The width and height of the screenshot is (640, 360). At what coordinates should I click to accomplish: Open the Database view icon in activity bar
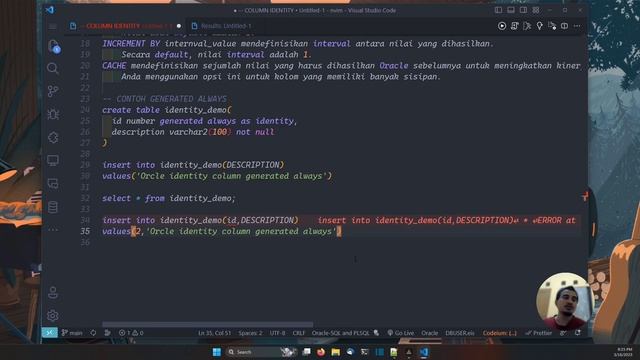tap(53, 207)
